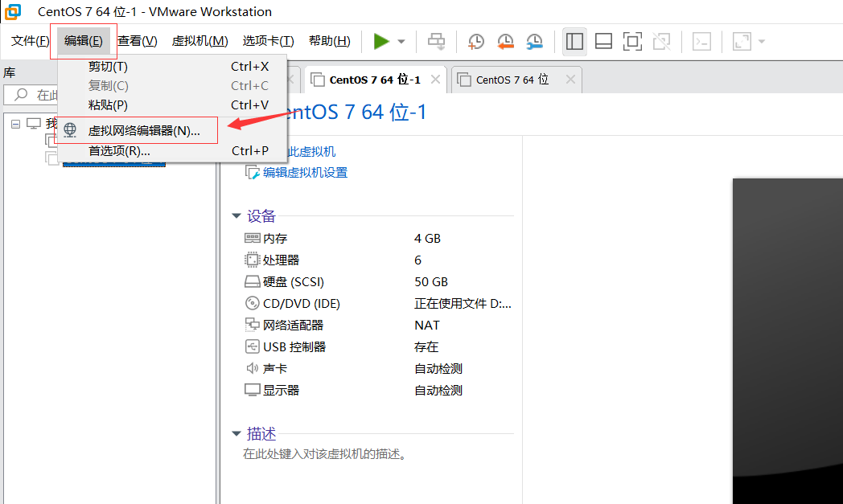Image resolution: width=843 pixels, height=504 pixels.
Task: Open the console view icon
Action: pyautogui.click(x=701, y=41)
